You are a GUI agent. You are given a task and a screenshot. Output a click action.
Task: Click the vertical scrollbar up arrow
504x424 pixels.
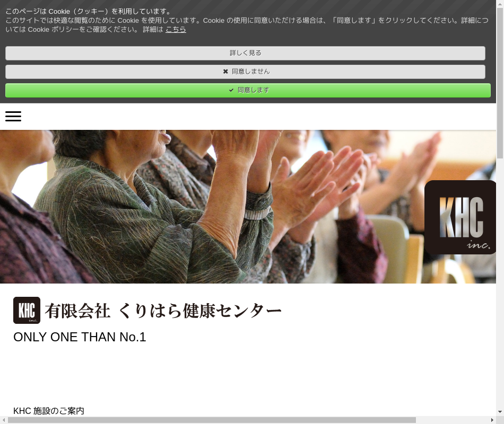pyautogui.click(x=500, y=4)
